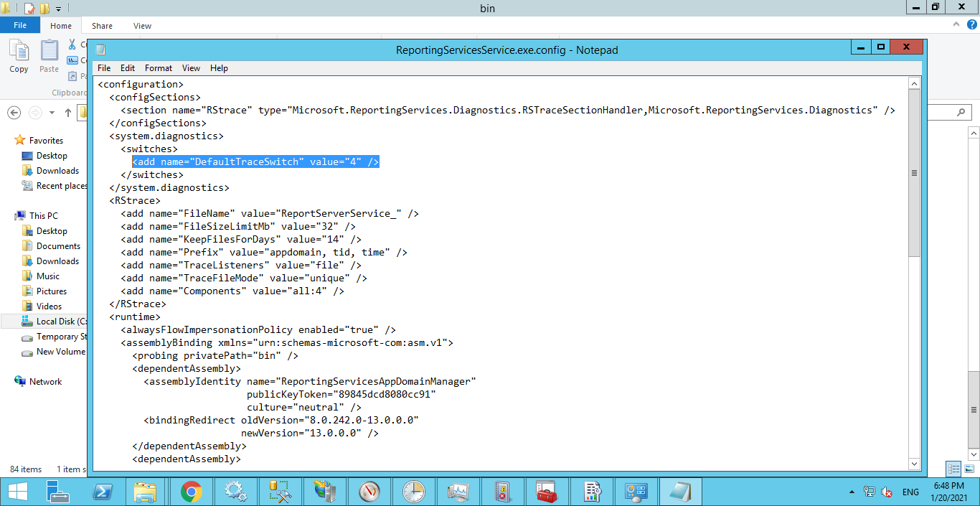Image resolution: width=980 pixels, height=506 pixels.
Task: Open Downloads under Favorites
Action: (57, 171)
